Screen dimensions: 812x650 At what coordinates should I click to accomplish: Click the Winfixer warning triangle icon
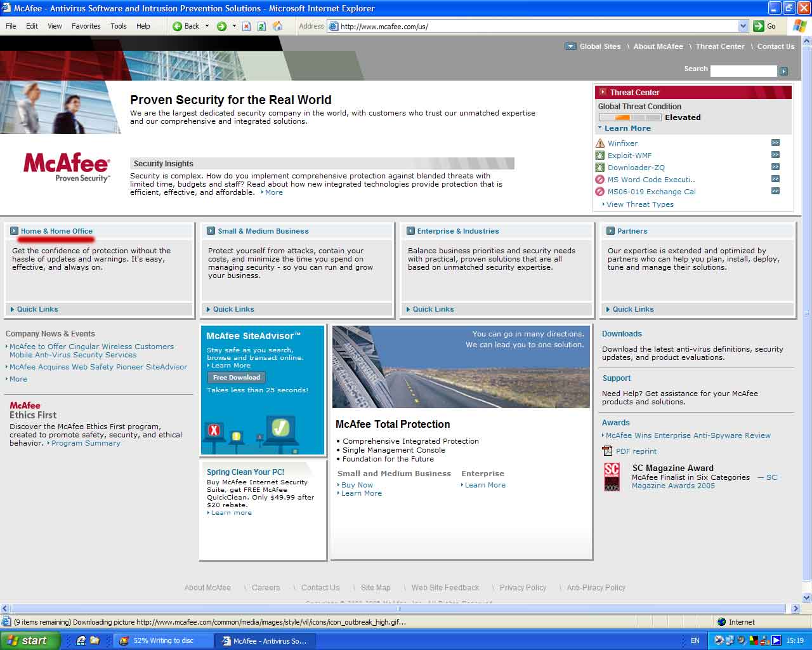point(600,143)
